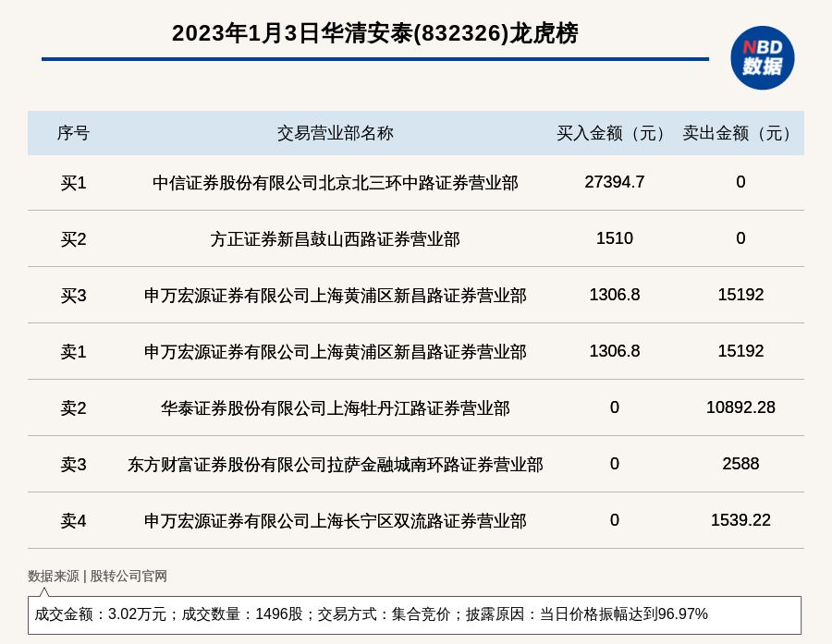Click the buy amount 0 in 卖4 row

pyautogui.click(x=615, y=520)
